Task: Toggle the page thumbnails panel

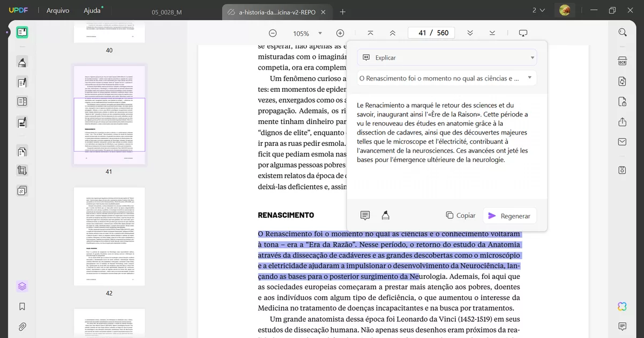Action: point(21,286)
